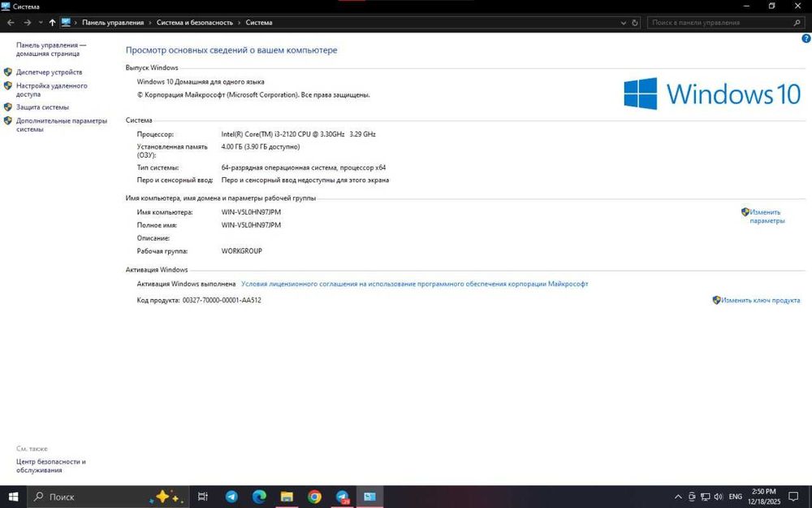Click the computer icon in address bar

pyautogui.click(x=66, y=22)
